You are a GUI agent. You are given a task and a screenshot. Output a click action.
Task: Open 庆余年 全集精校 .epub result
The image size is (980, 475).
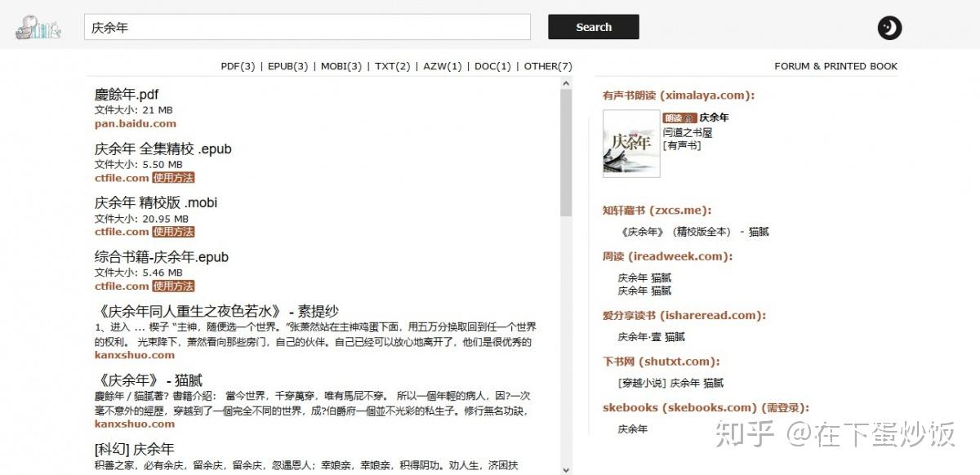click(x=163, y=149)
